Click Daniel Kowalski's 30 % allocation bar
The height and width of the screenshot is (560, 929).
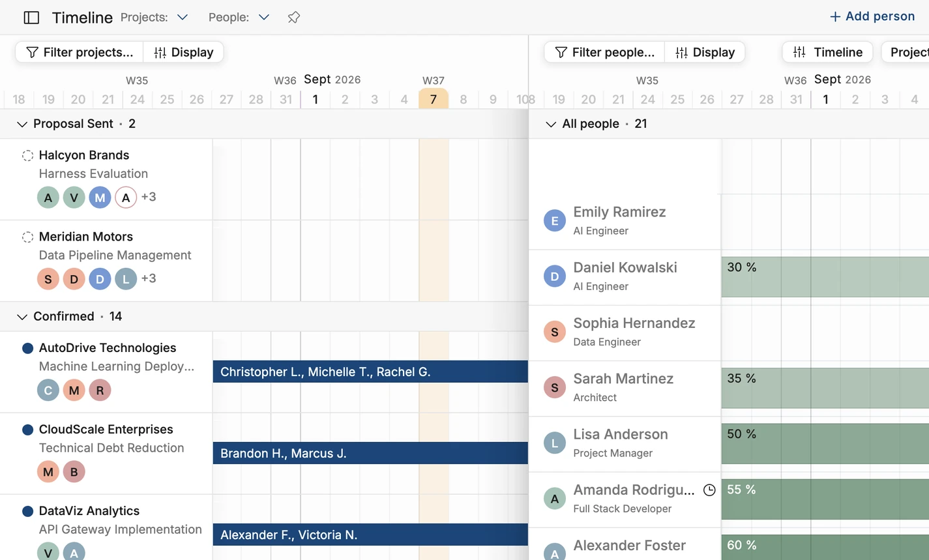click(825, 276)
